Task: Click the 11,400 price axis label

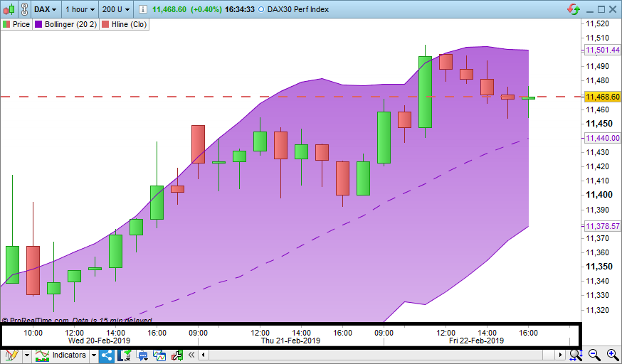Action: tap(599, 195)
